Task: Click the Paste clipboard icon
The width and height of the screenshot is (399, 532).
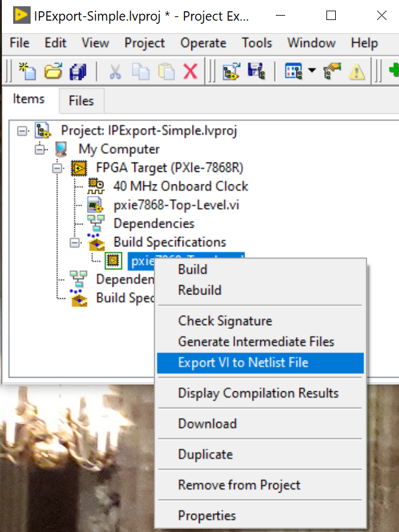Action: (166, 71)
